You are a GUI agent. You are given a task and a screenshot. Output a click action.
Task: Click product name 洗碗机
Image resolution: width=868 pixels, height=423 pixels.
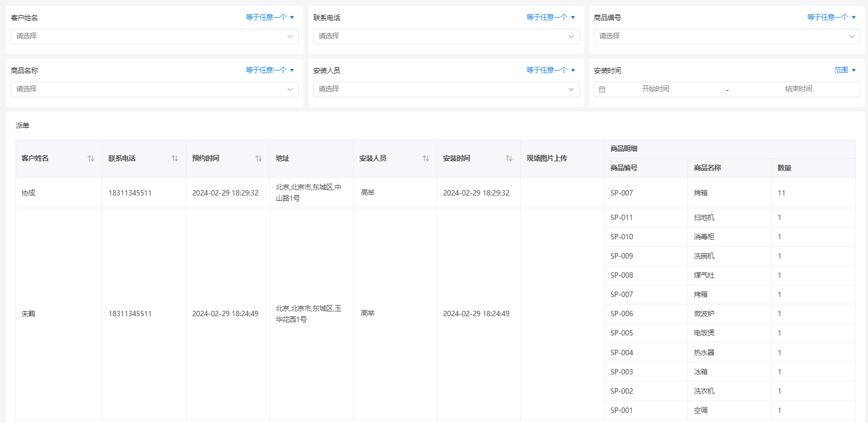click(x=704, y=256)
